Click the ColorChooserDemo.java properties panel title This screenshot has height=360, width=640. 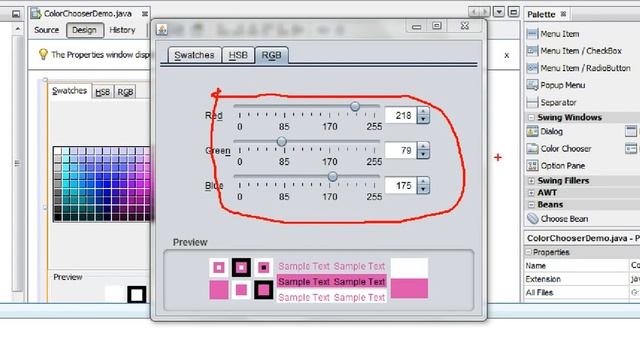582,238
